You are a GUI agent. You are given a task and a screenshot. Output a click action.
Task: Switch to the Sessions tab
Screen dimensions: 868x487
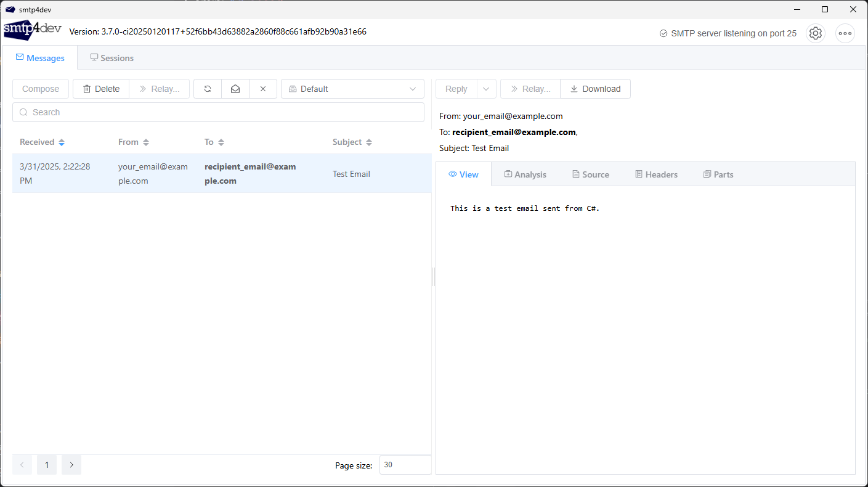[112, 58]
